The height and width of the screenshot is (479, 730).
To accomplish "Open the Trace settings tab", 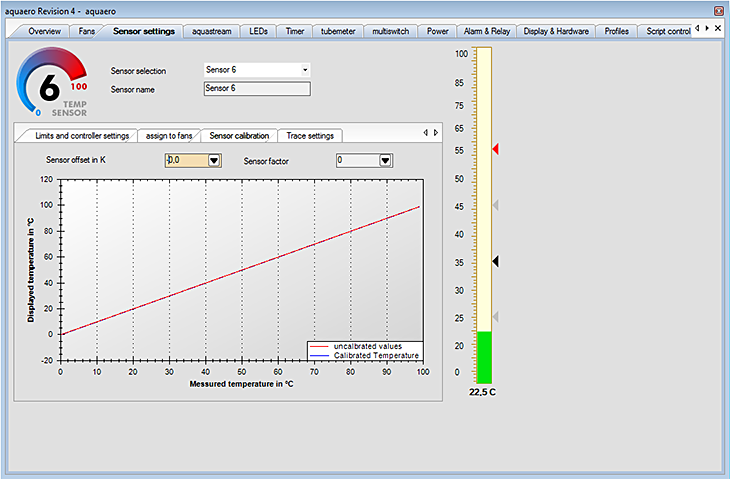I will (311, 136).
